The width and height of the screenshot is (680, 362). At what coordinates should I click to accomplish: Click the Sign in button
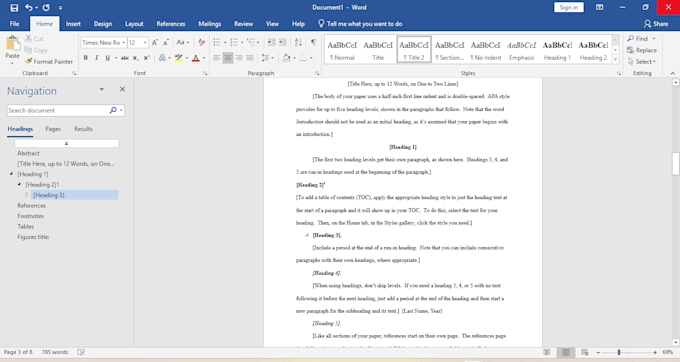569,7
